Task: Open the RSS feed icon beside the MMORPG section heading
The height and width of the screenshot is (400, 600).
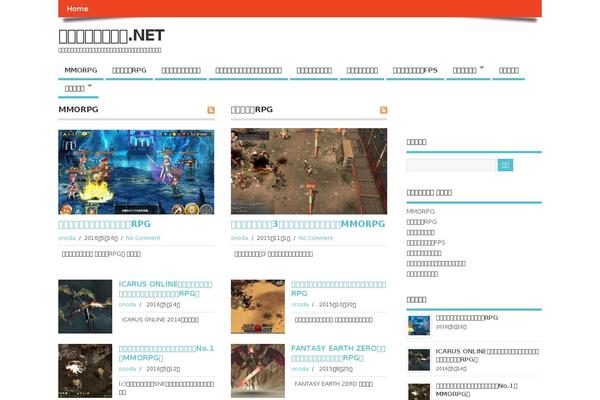Action: click(x=211, y=110)
